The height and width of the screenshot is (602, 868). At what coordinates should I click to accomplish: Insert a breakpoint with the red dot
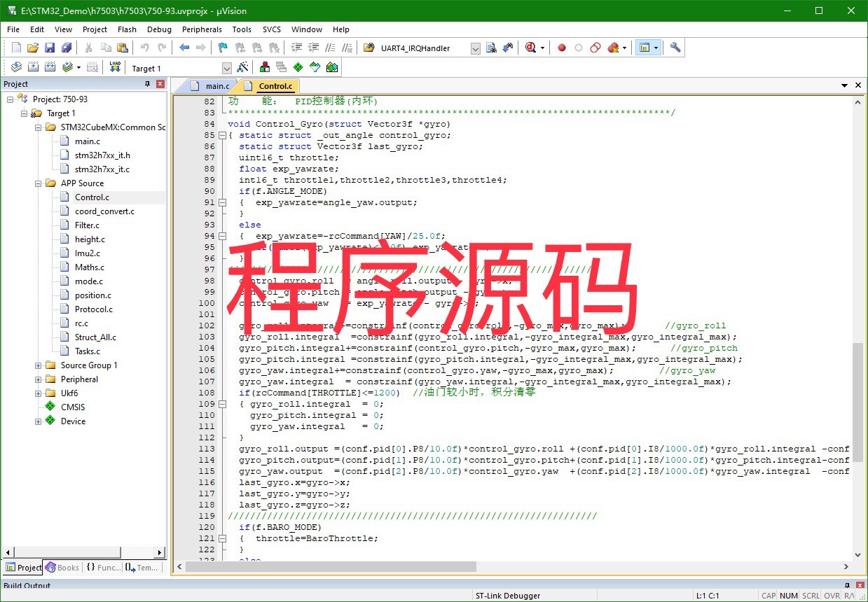[561, 48]
